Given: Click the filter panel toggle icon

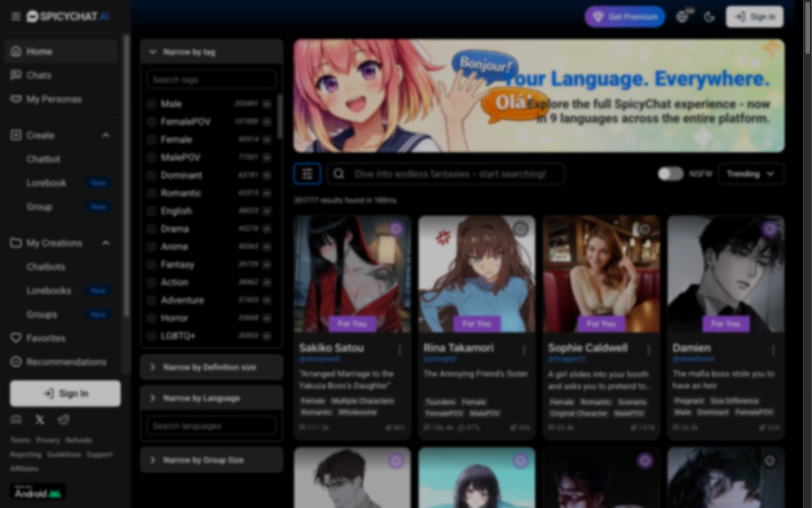Looking at the screenshot, I should (x=307, y=174).
